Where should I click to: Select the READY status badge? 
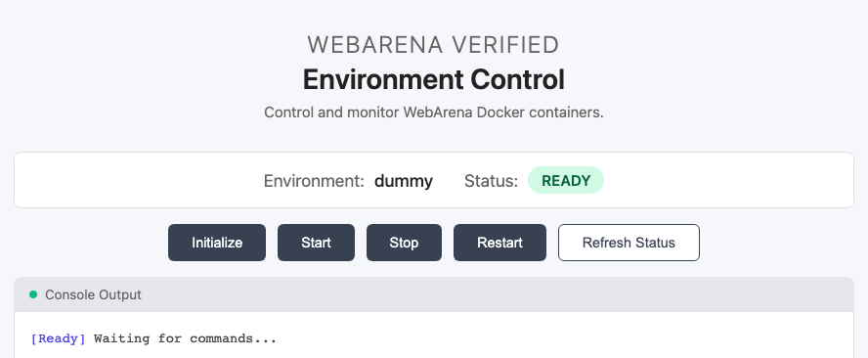pyautogui.click(x=566, y=181)
